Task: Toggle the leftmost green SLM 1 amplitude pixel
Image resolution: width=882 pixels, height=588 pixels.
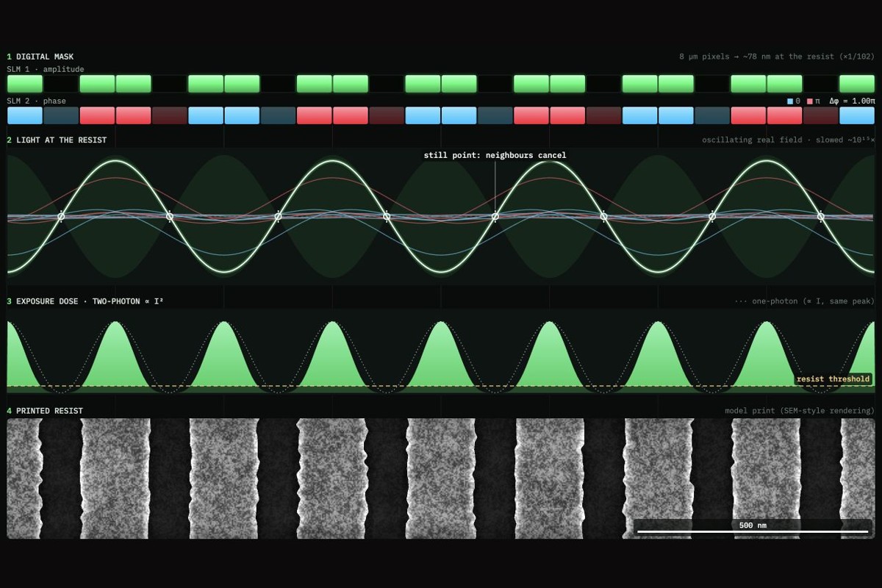Action: pyautogui.click(x=25, y=84)
